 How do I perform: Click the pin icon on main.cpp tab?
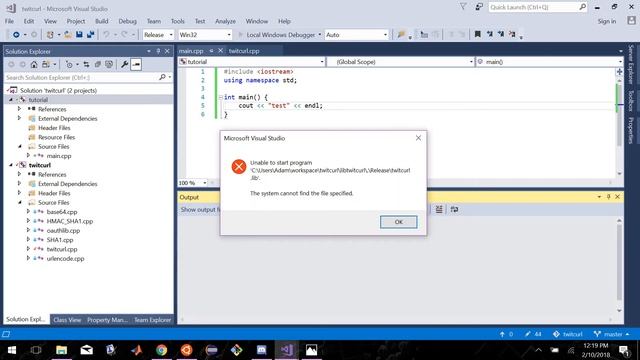211,51
